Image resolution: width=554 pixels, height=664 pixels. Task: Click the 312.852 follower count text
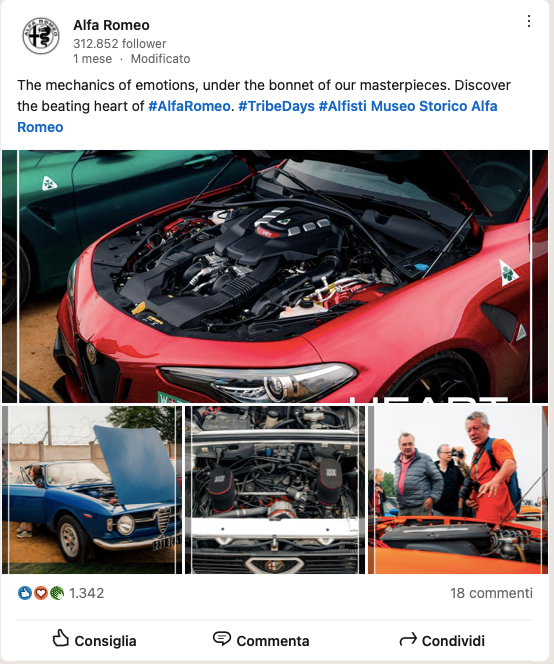pos(120,44)
